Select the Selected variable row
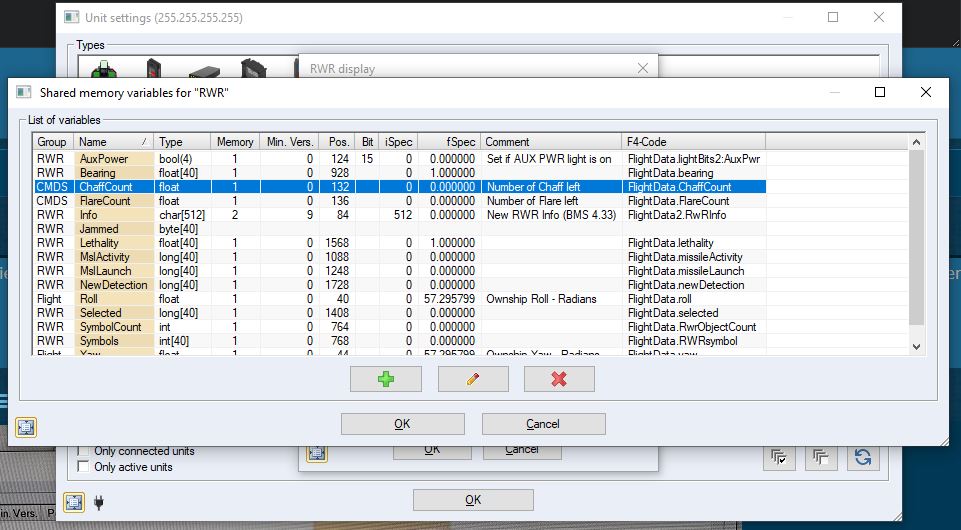961x530 pixels. pyautogui.click(x=400, y=313)
